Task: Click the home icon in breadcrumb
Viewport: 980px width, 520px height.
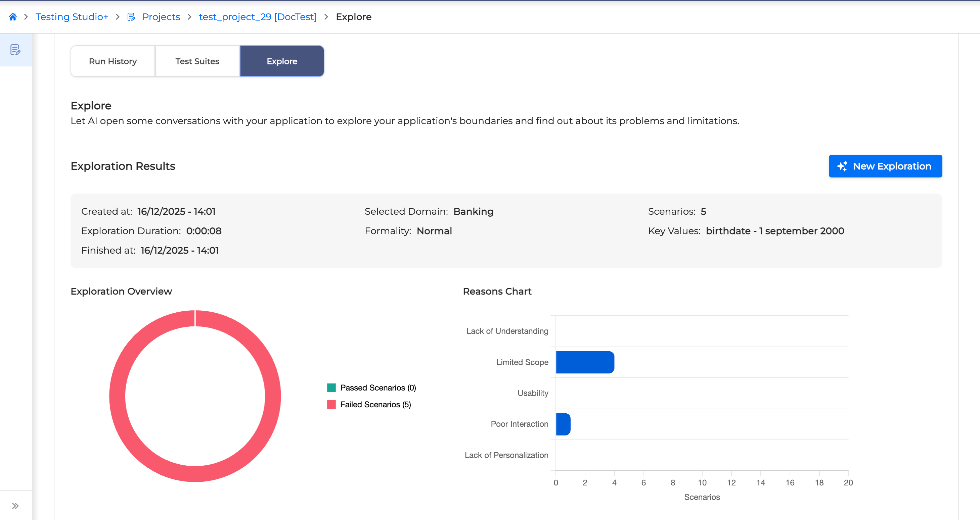Action: (x=12, y=17)
